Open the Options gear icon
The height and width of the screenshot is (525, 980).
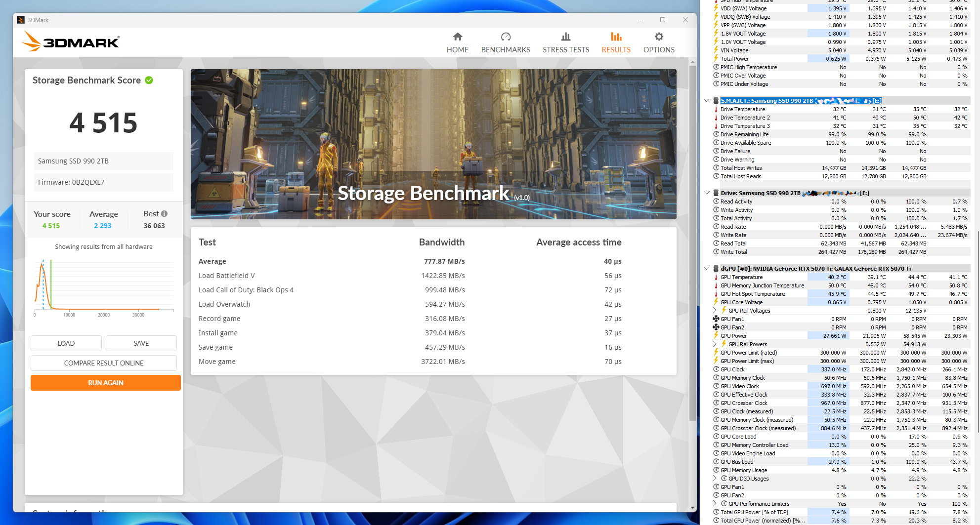659,37
